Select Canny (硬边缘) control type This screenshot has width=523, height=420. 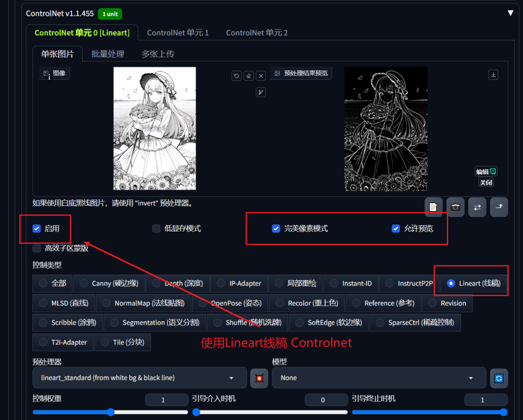click(109, 283)
